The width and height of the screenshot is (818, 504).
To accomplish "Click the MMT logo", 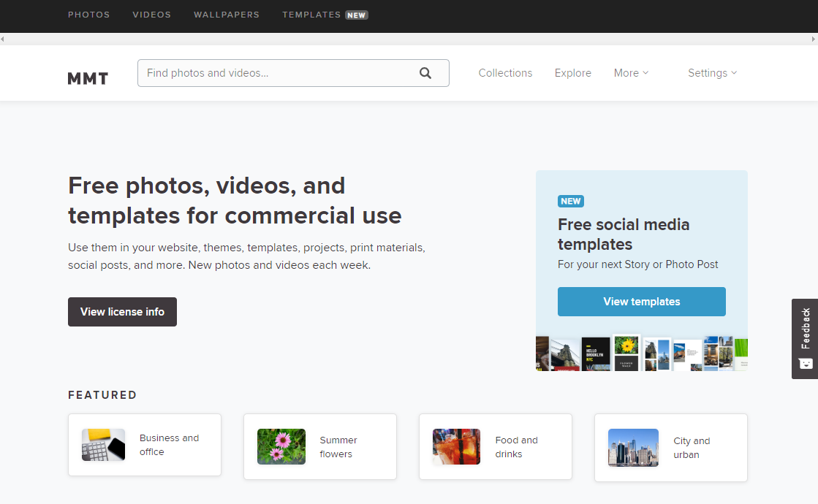I will pos(88,78).
